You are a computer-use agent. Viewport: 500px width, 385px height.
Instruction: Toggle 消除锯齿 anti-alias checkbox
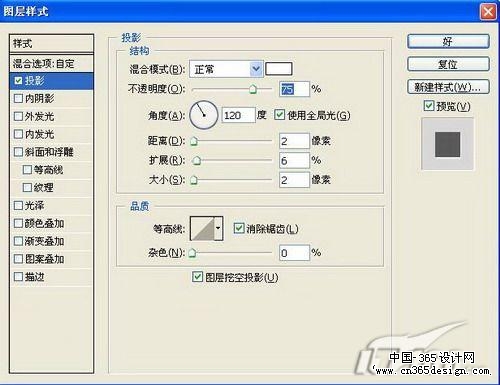[239, 228]
